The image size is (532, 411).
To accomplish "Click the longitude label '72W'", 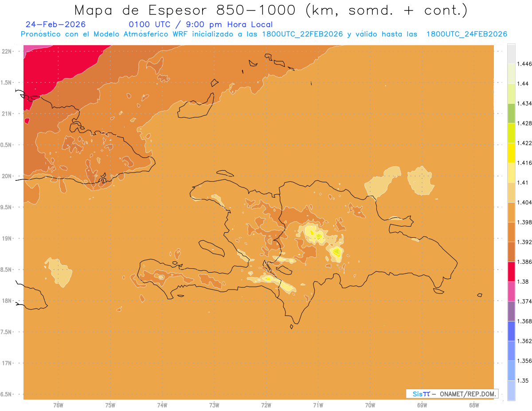I will pos(266,405).
